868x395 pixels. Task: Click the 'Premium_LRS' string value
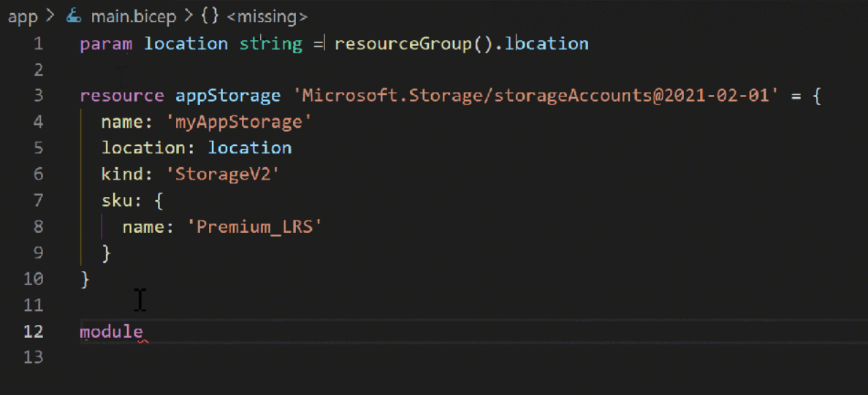coord(259,226)
